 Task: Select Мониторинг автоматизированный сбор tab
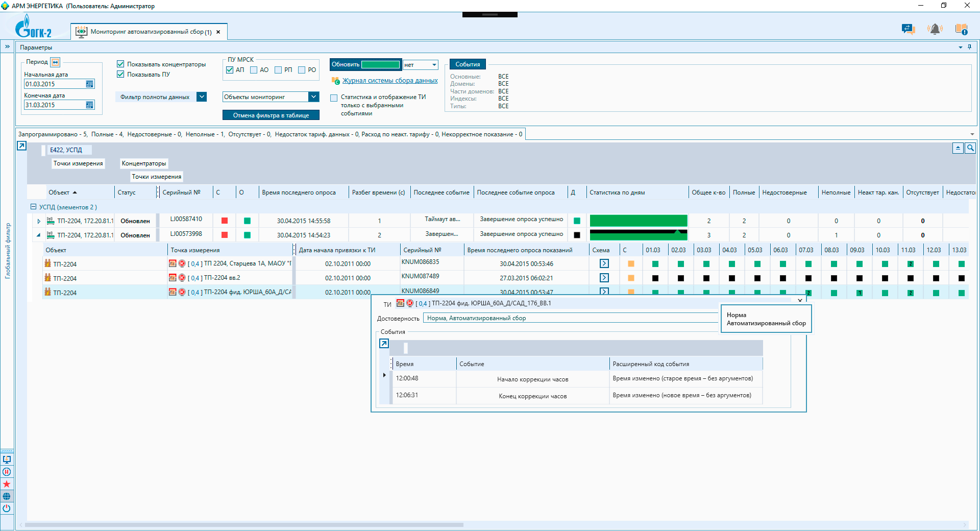pyautogui.click(x=151, y=32)
